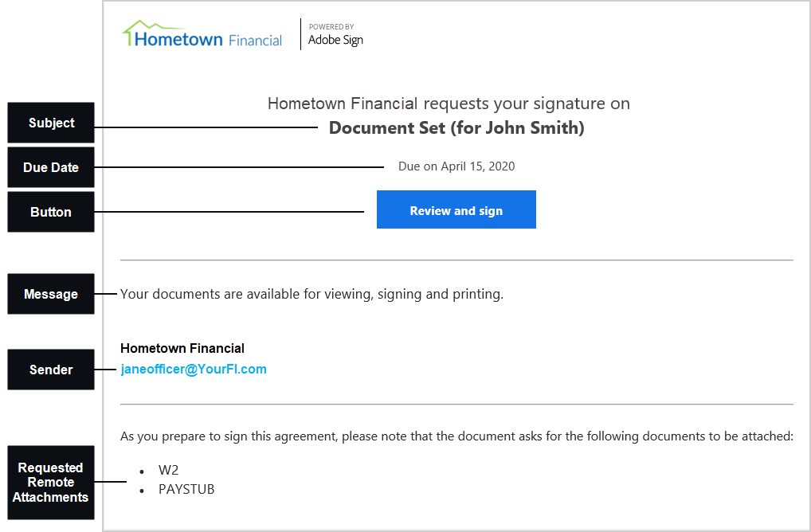Click the W2 attachment list item

coord(168,470)
